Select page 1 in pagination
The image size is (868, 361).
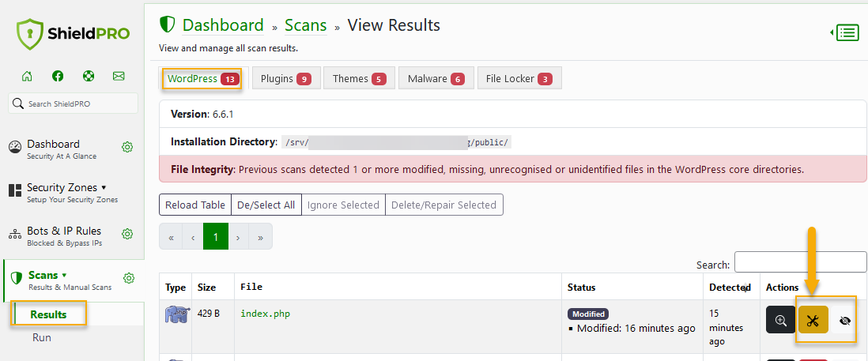pyautogui.click(x=216, y=237)
